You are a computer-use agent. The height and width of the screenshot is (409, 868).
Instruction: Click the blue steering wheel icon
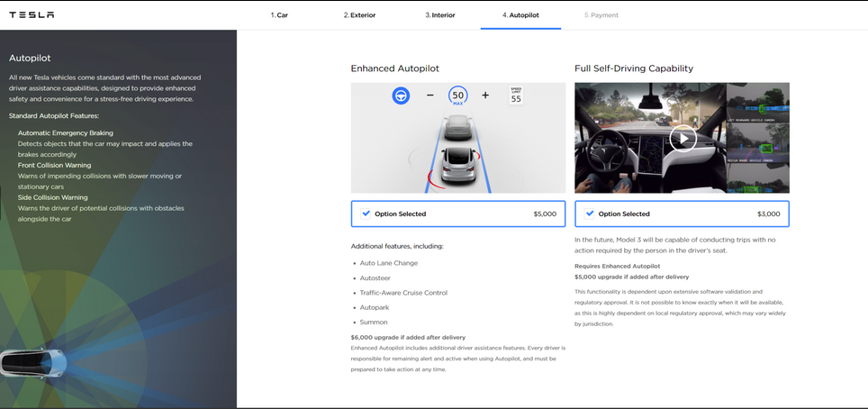(401, 95)
